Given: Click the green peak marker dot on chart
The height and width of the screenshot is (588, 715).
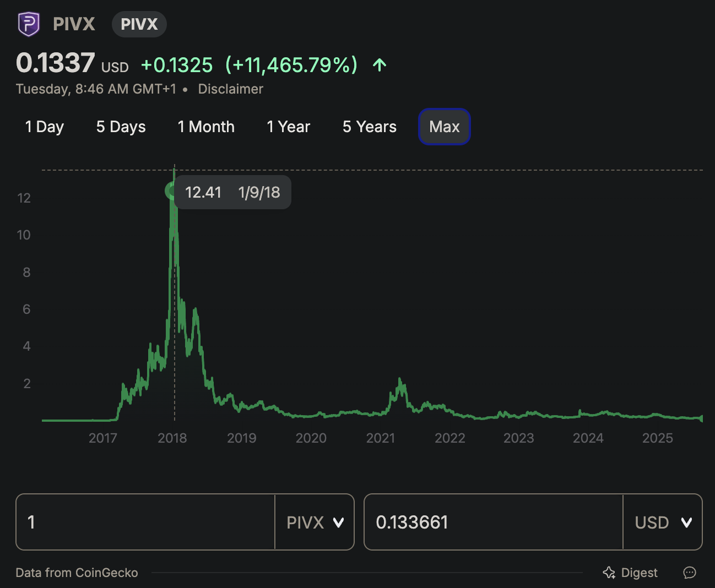Looking at the screenshot, I should point(171,191).
